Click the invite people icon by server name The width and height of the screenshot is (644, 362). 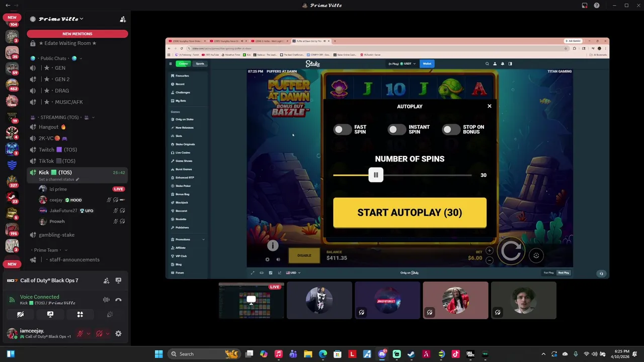pyautogui.click(x=123, y=19)
